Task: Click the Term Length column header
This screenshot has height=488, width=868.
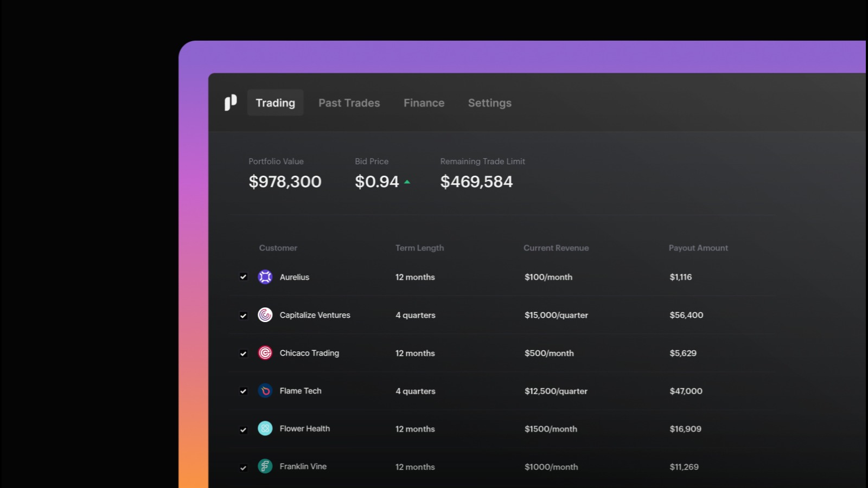Action: pos(419,248)
